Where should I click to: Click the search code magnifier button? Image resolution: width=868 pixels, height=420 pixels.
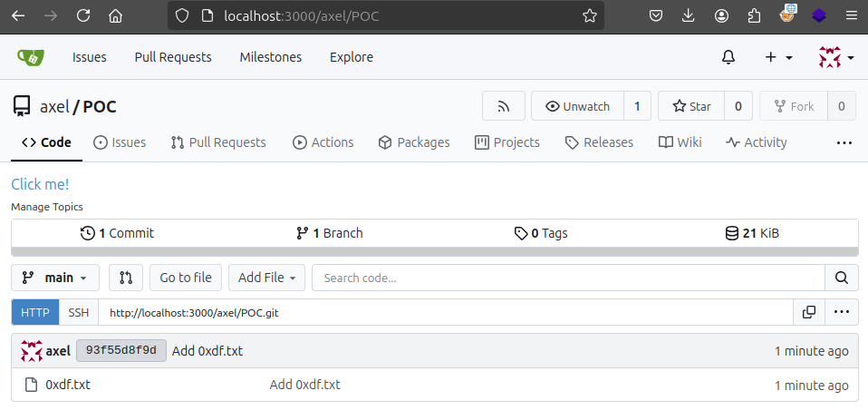pos(841,278)
